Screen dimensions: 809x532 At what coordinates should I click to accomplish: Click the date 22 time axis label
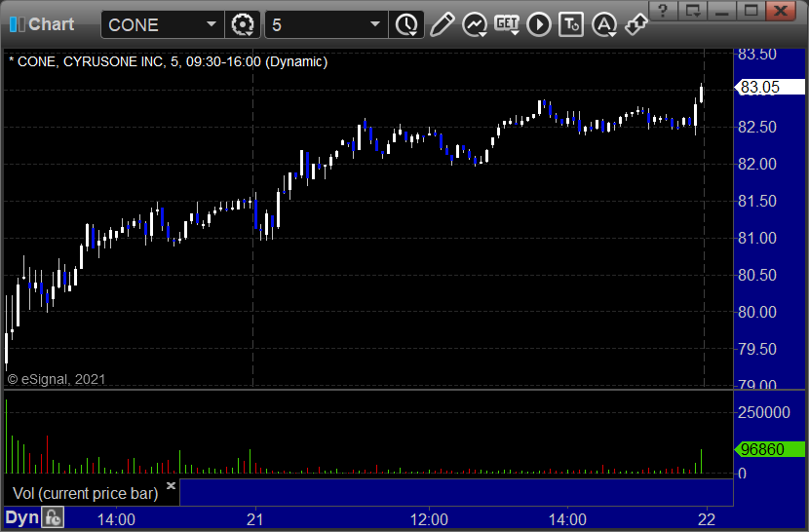(x=707, y=519)
